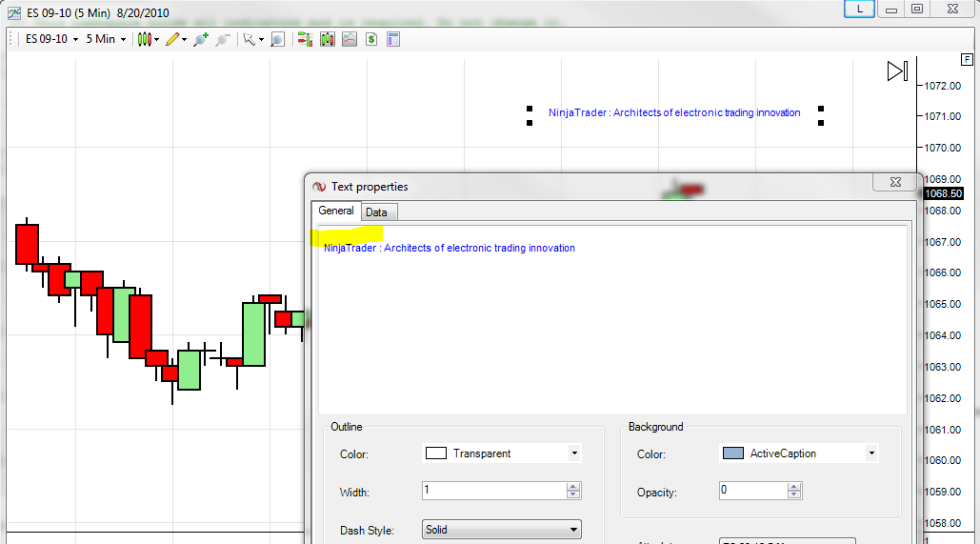This screenshot has width=980, height=544.
Task: Click the zoom in magnifier icon
Action: (201, 39)
